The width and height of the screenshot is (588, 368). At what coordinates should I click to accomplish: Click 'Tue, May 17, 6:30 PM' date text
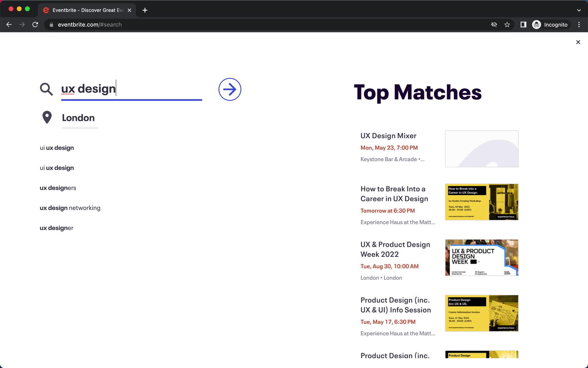[x=388, y=322]
